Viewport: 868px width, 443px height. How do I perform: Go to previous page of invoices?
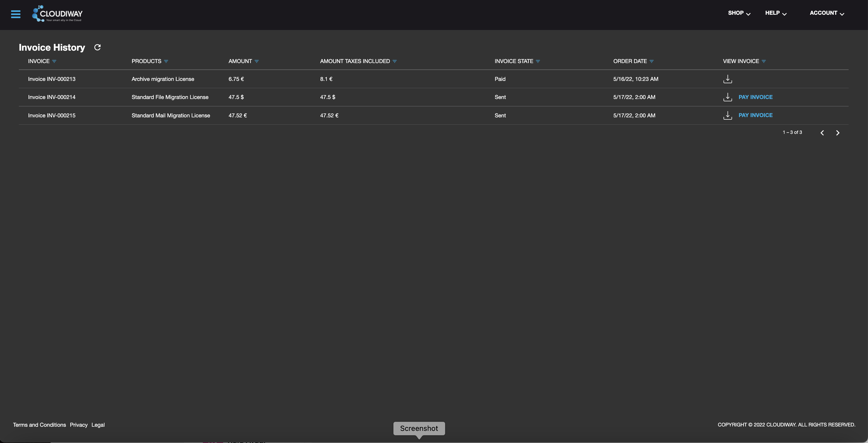click(822, 132)
